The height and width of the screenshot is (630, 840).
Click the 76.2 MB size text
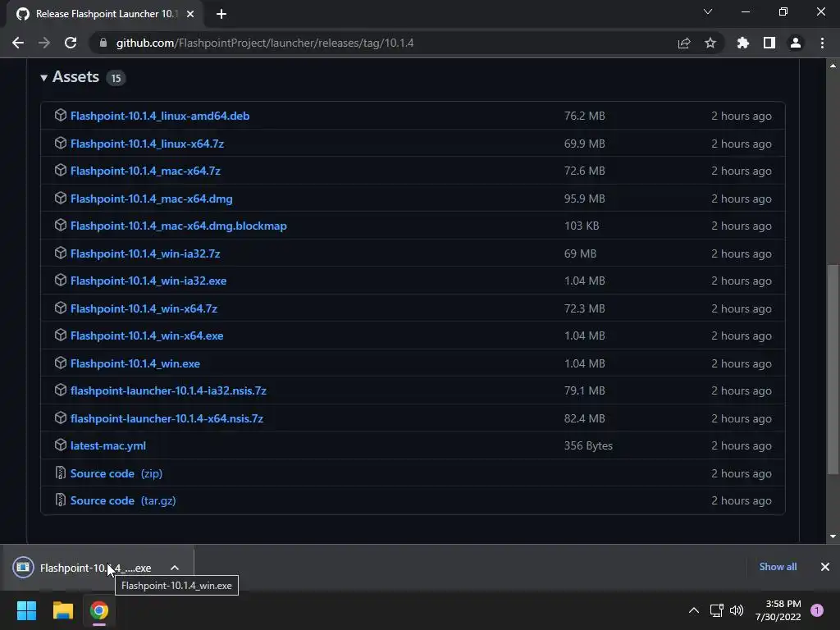point(584,116)
